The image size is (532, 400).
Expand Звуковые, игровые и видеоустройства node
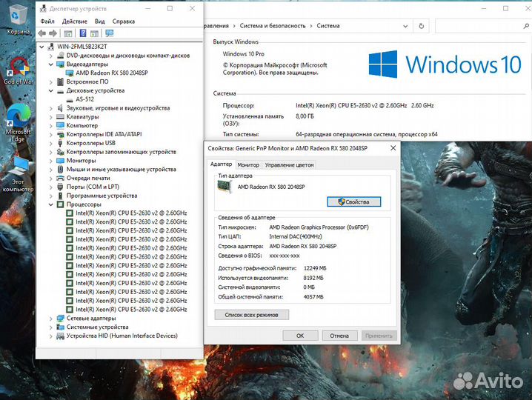click(x=51, y=108)
